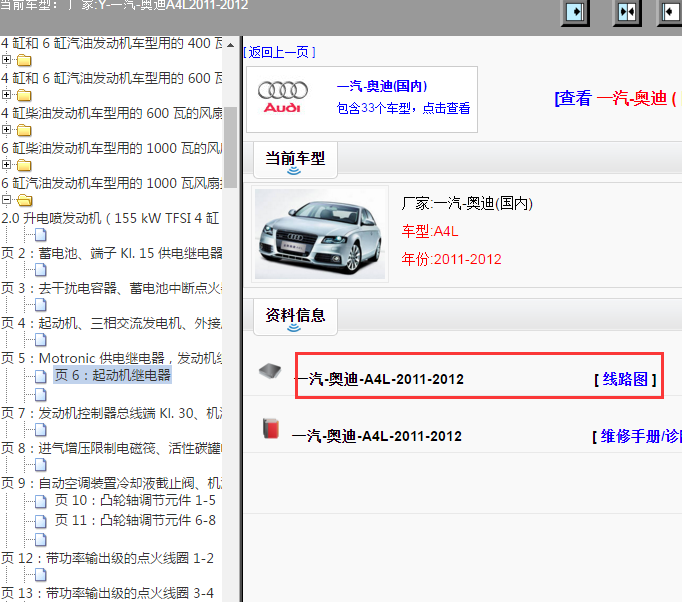Image resolution: width=682 pixels, height=602 pixels.
Task: Open 页 5：Motronic 供电继电器
Action: pos(112,358)
